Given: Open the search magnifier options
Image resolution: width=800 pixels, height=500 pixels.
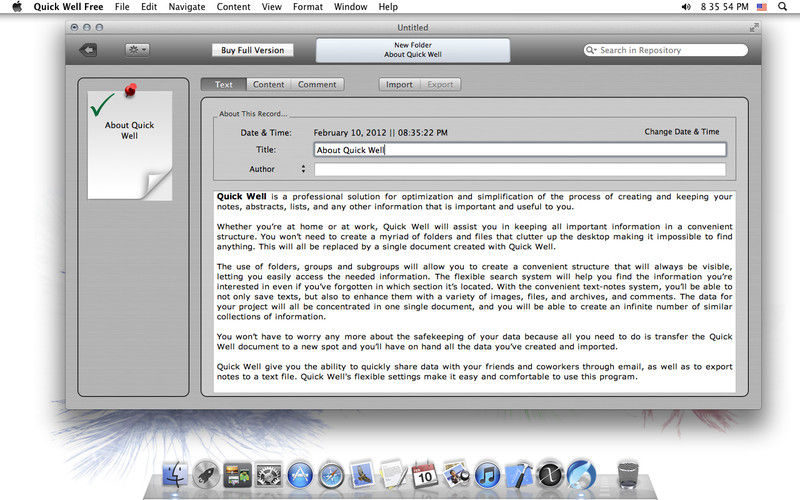Looking at the screenshot, I should (591, 50).
